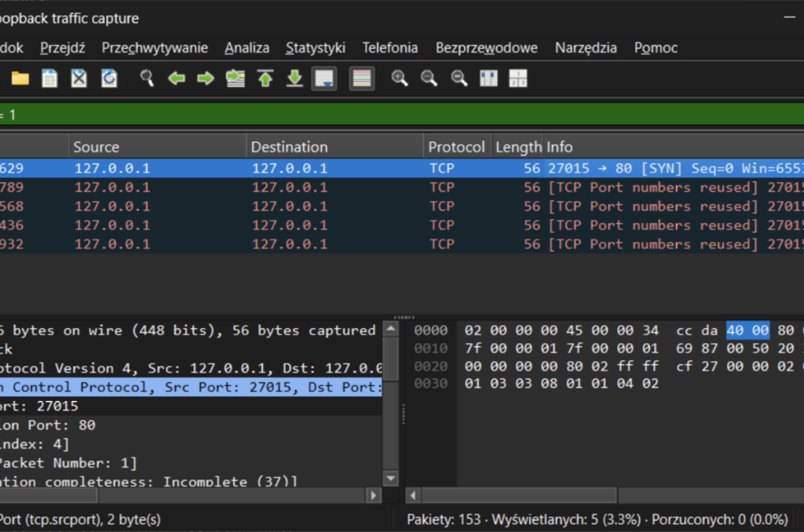
Task: Jump to the last packet icon
Action: tap(294, 78)
